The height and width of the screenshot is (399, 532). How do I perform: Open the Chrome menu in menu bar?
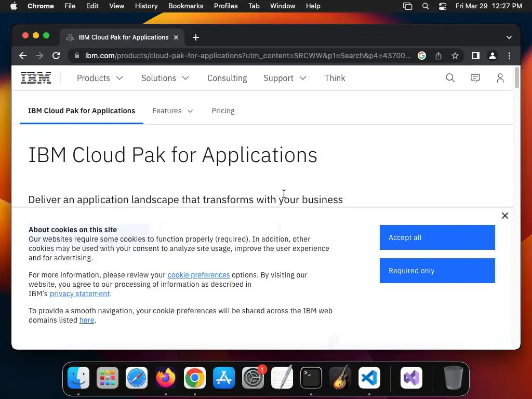click(x=41, y=6)
